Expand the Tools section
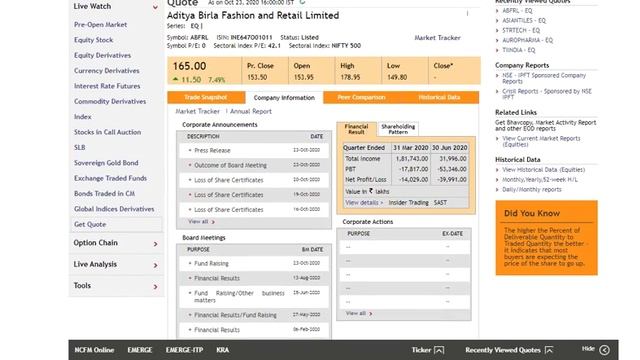 [155, 287]
